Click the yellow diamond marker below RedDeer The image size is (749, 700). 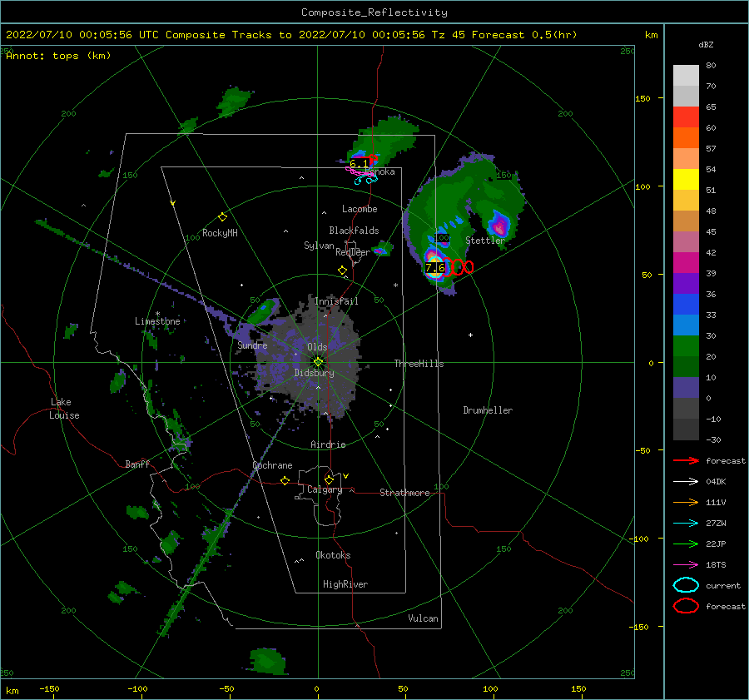point(342,271)
